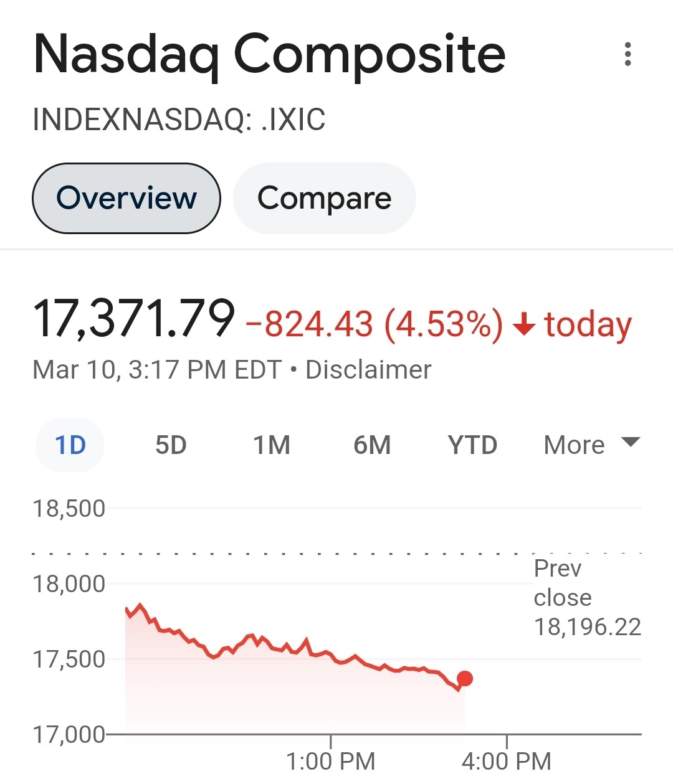Click the 4:00 PM axis label

(506, 761)
